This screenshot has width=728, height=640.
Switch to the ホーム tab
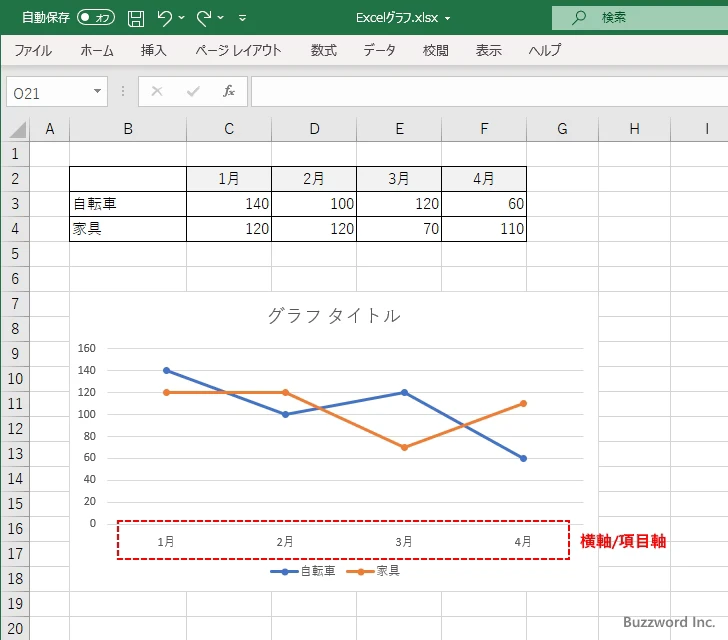point(97,50)
